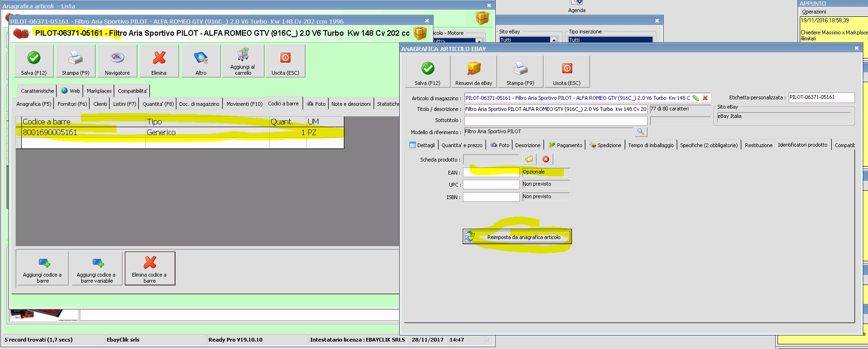Click the green edit pencil in Articolo di magazzino
The height and width of the screenshot is (349, 868).
(x=695, y=98)
